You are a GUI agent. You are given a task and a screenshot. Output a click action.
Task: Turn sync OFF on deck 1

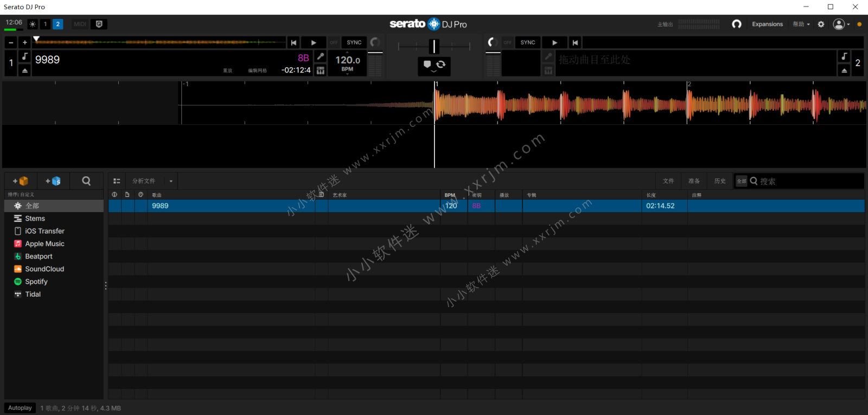tap(334, 42)
